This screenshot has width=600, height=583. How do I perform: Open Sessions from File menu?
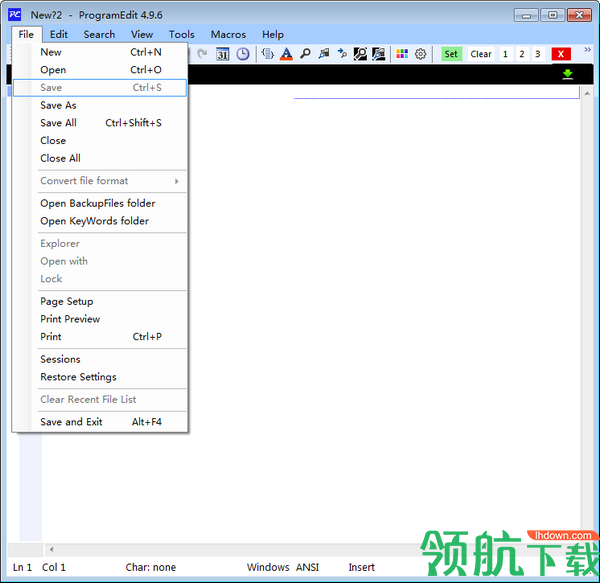tap(100, 359)
